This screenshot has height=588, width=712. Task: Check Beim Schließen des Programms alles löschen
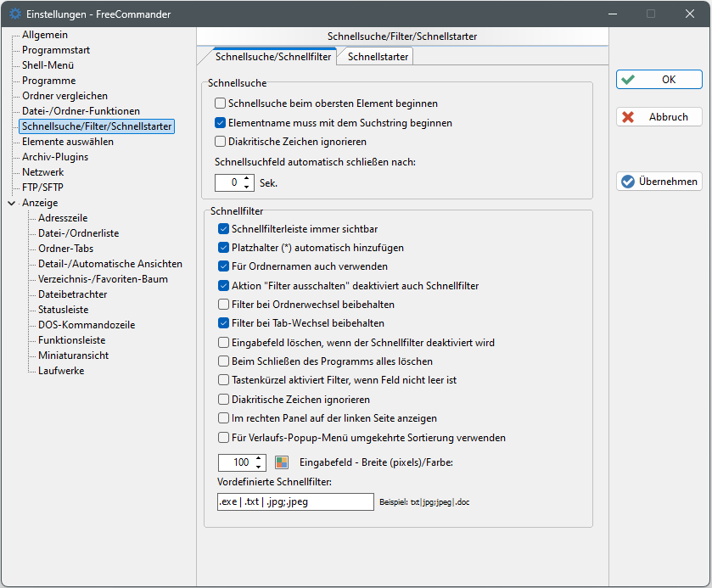coord(223,361)
